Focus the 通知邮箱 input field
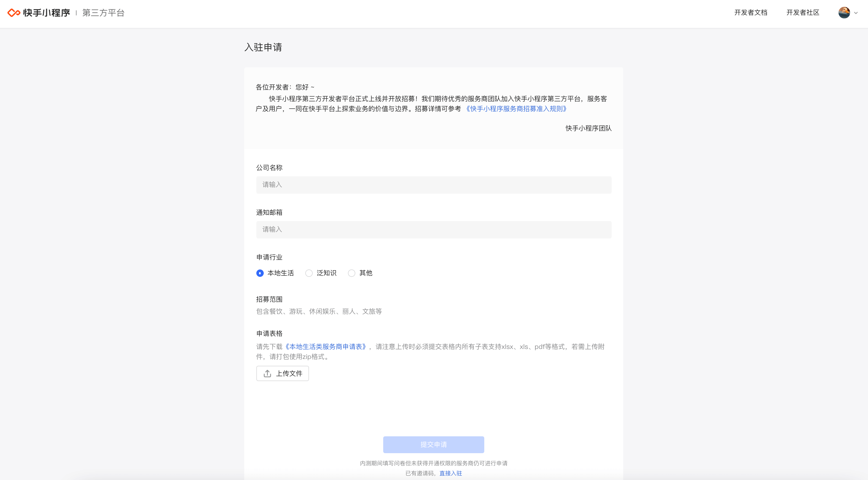Image resolution: width=868 pixels, height=480 pixels. click(433, 230)
